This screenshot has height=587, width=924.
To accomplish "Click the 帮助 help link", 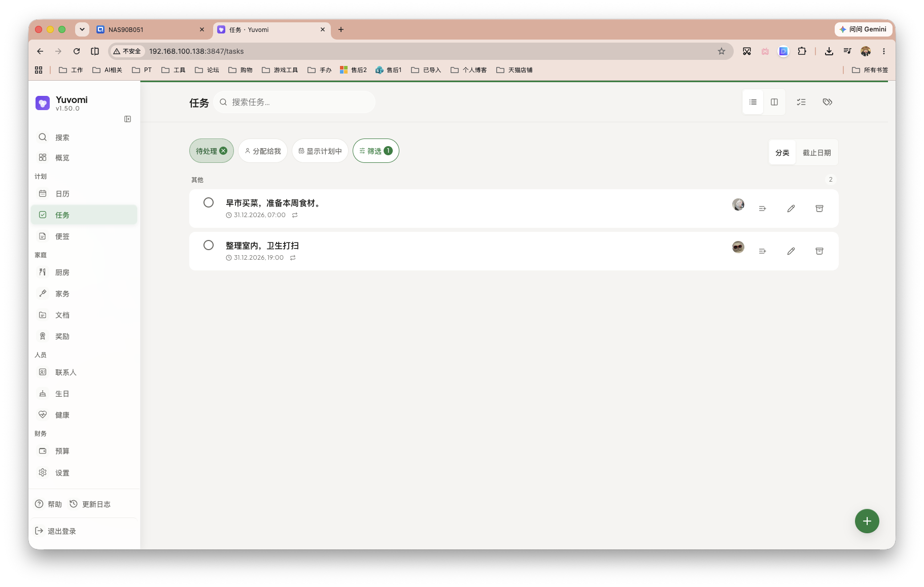I will click(48, 504).
